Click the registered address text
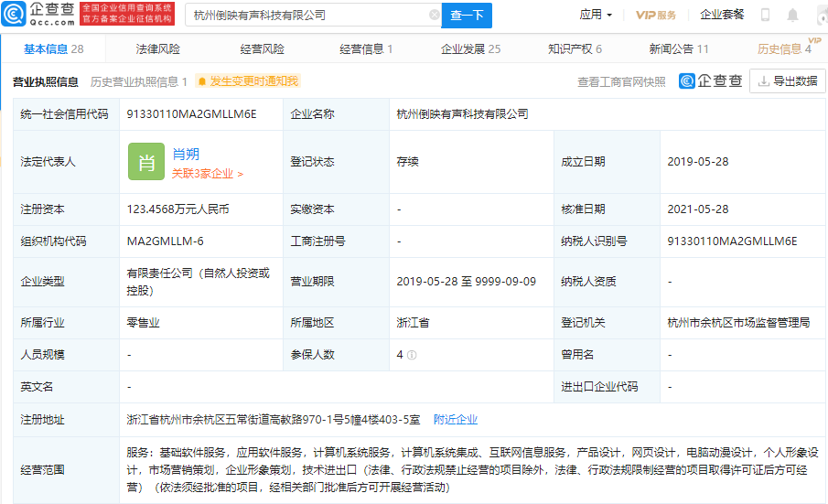The image size is (828, 504). click(274, 420)
